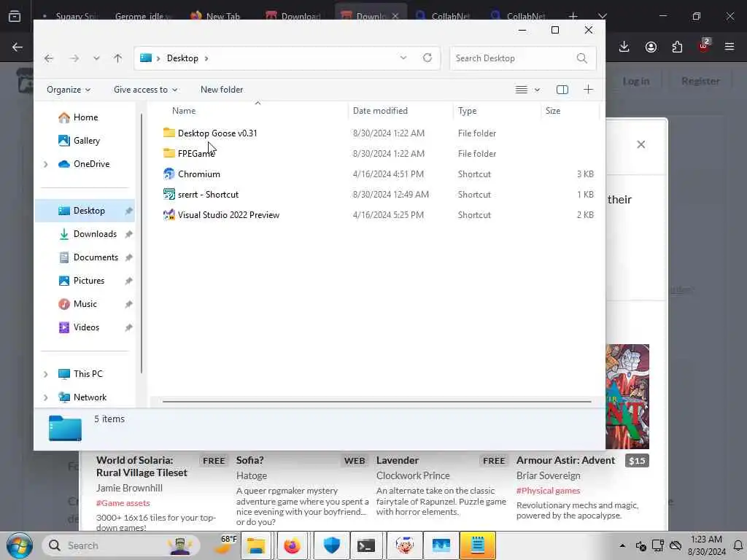The image size is (747, 560).
Task: Open Home in navigation pane
Action: coord(85,117)
